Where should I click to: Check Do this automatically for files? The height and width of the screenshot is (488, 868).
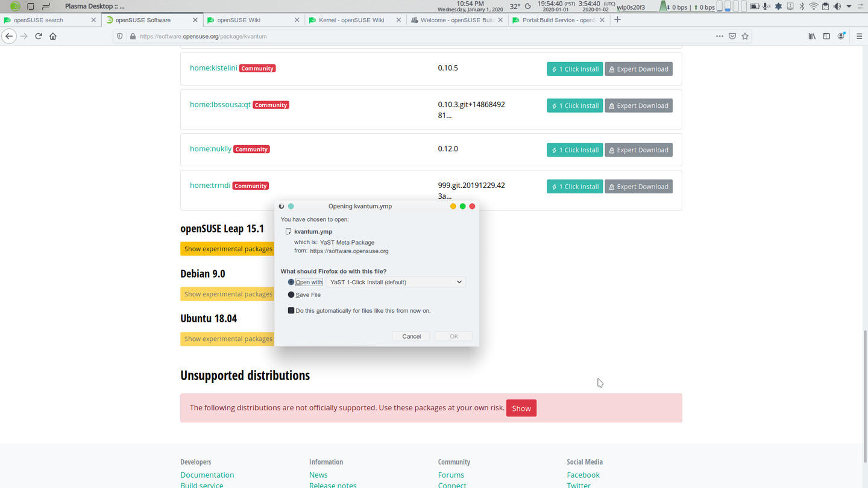click(x=291, y=311)
